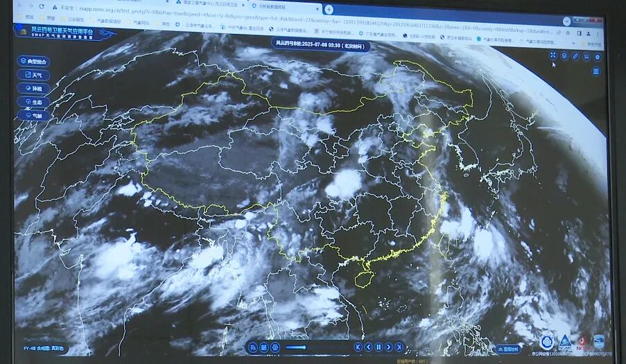
Task: Open the 生态 products menu
Action: click(x=34, y=102)
